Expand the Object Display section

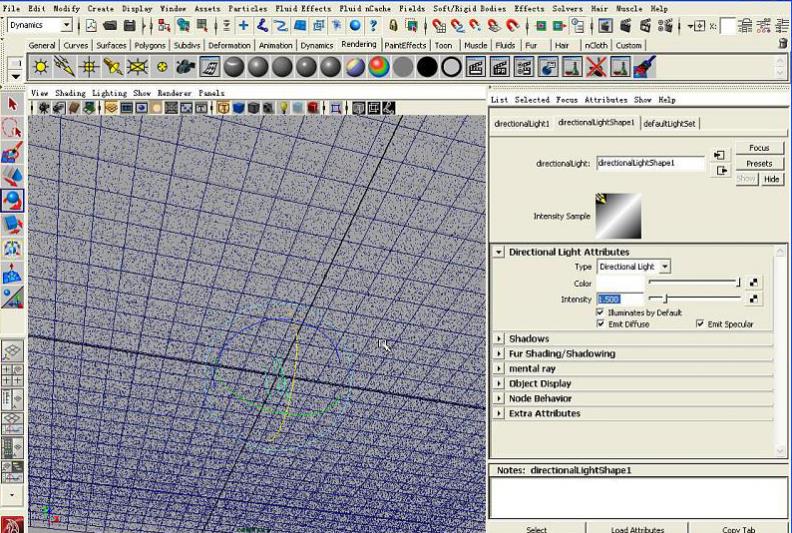pyautogui.click(x=499, y=383)
